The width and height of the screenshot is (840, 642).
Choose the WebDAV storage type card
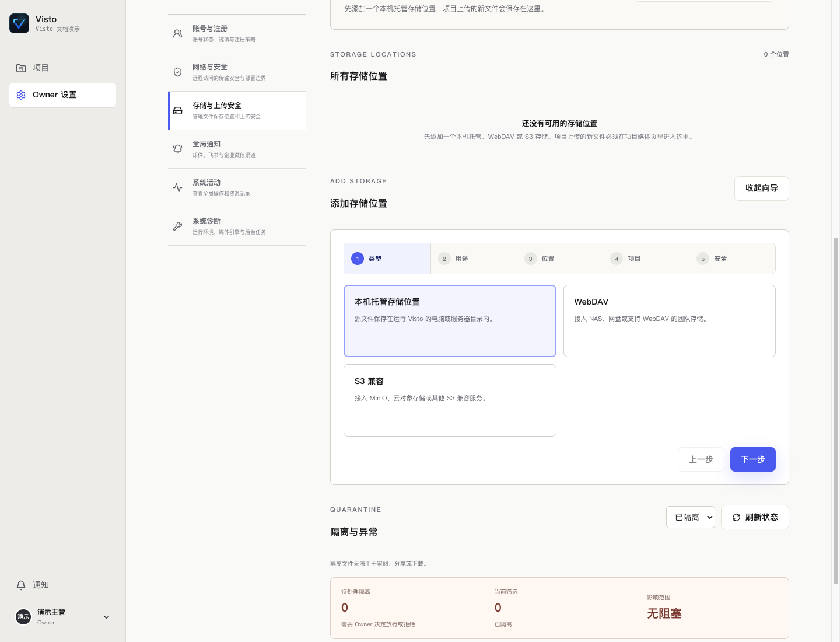670,321
